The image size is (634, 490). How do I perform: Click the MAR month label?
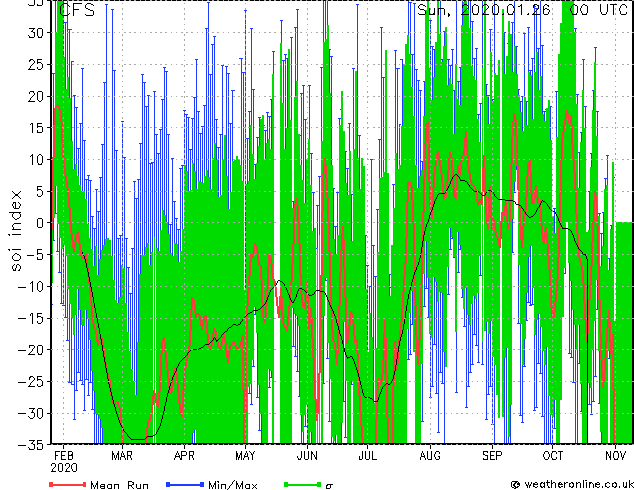point(122,456)
